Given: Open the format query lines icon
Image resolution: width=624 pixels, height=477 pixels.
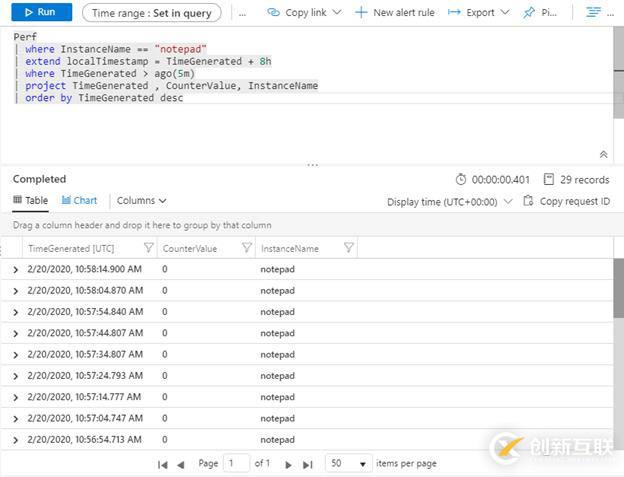Looking at the screenshot, I should [x=593, y=12].
